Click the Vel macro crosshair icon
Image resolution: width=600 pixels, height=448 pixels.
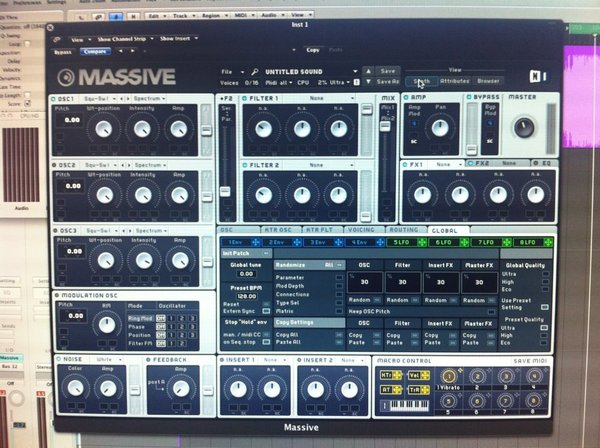[x=425, y=376]
